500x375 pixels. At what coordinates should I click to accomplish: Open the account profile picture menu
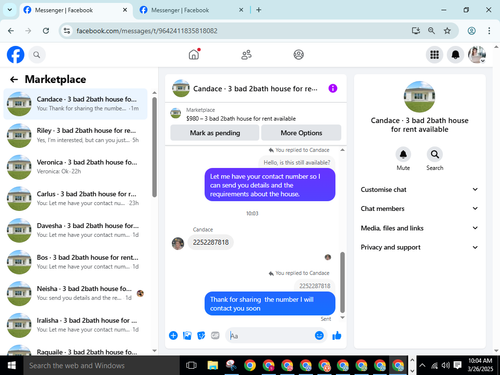click(477, 54)
